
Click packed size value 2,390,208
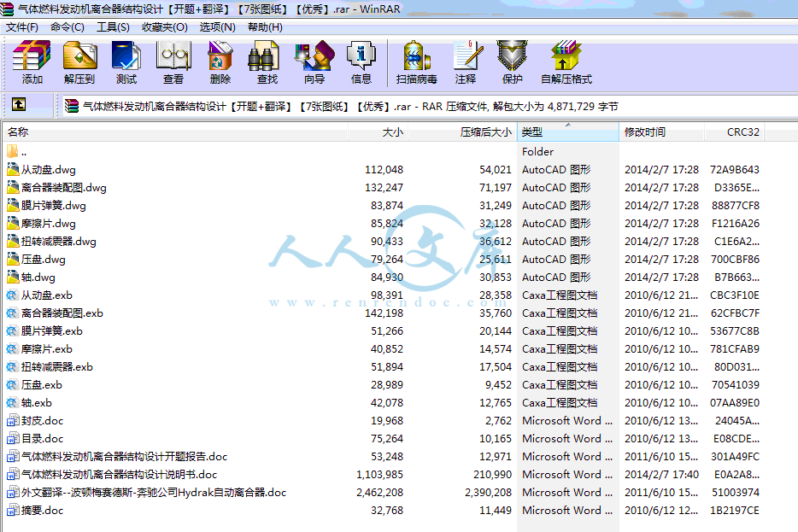click(488, 493)
